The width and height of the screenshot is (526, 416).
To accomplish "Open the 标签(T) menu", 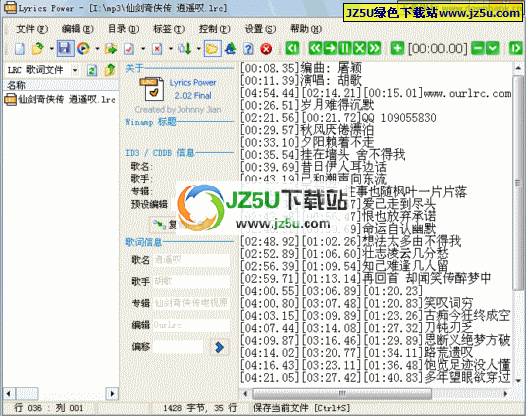I will click(x=169, y=29).
